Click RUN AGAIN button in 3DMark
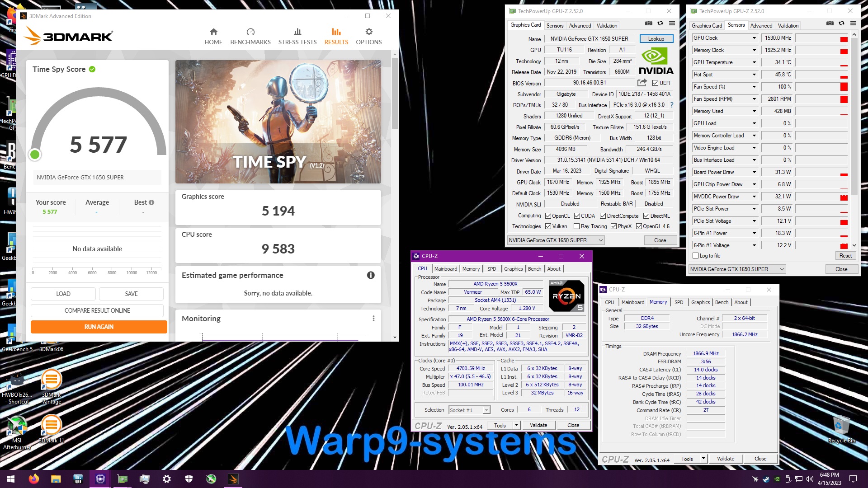868x488 pixels. coord(99,327)
